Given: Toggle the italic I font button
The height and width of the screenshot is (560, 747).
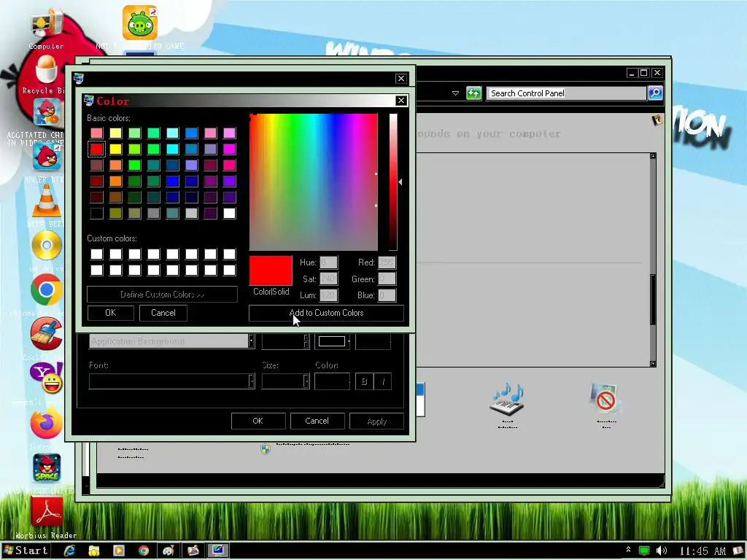Looking at the screenshot, I should (382, 381).
